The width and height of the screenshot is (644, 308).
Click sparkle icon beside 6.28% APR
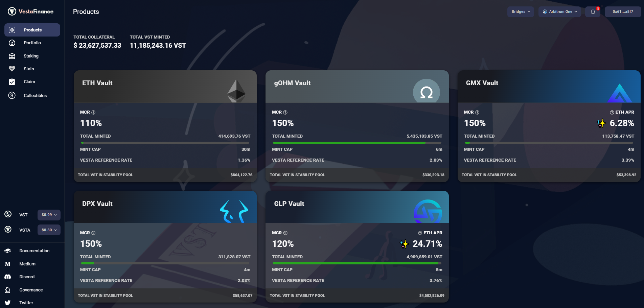[x=601, y=123]
